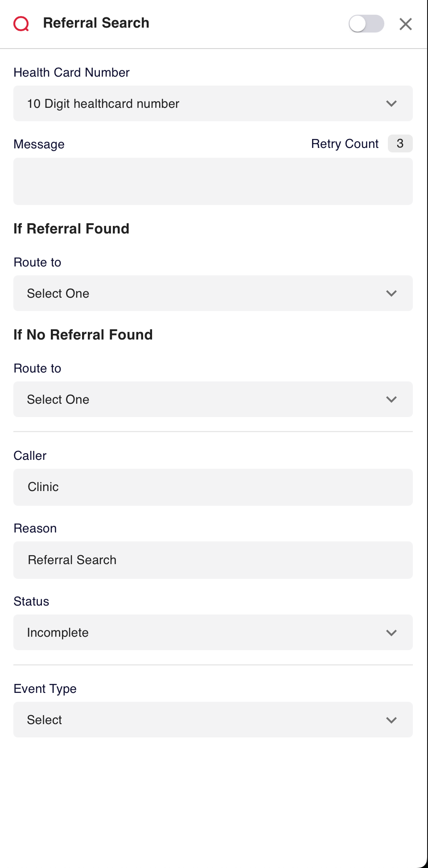Close the Referral Search panel

pyautogui.click(x=405, y=24)
